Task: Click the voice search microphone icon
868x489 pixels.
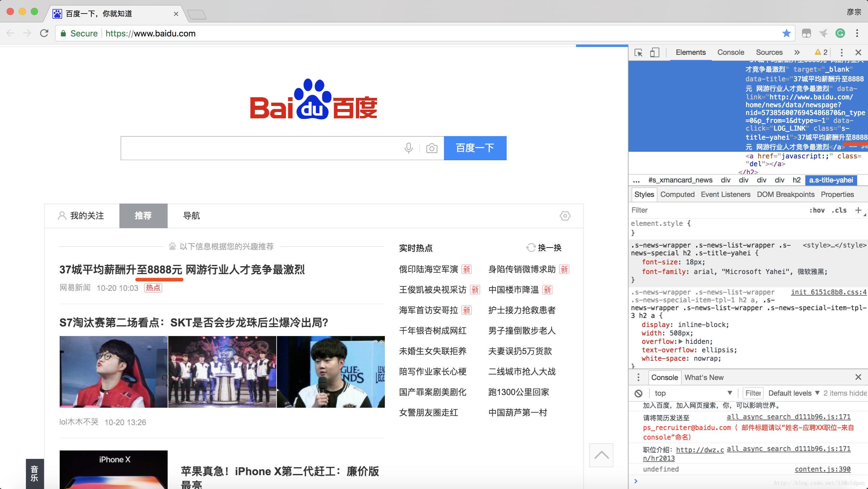Action: [x=408, y=148]
